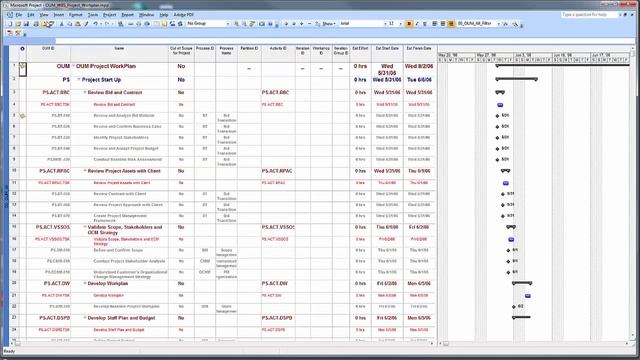Image resolution: width=640 pixels, height=360 pixels.
Task: Toggle Align Left button
Action: pos(435,24)
